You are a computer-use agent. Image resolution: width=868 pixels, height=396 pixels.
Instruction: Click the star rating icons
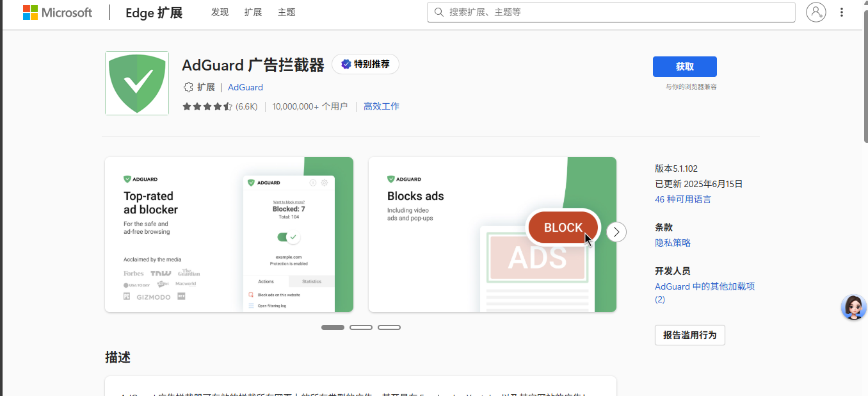pos(207,106)
